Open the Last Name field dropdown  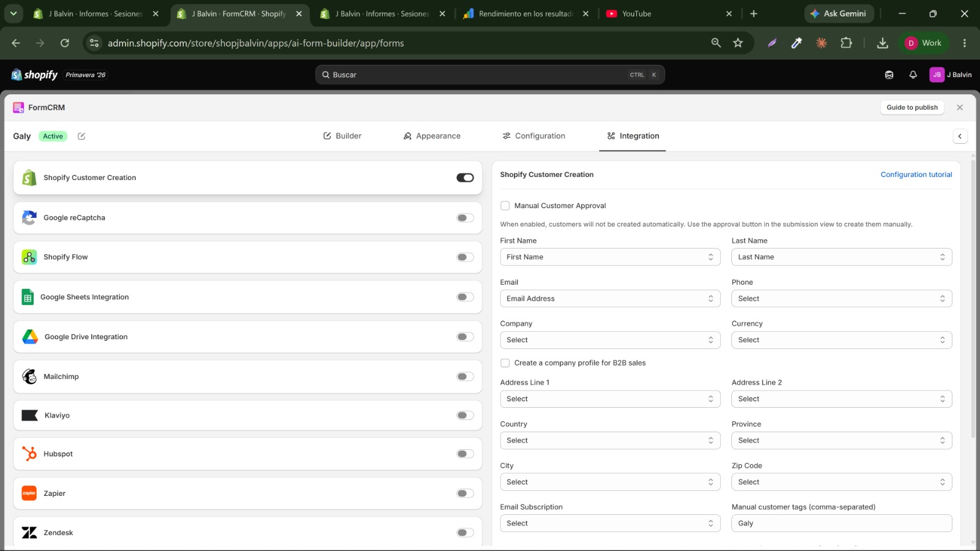[842, 257]
